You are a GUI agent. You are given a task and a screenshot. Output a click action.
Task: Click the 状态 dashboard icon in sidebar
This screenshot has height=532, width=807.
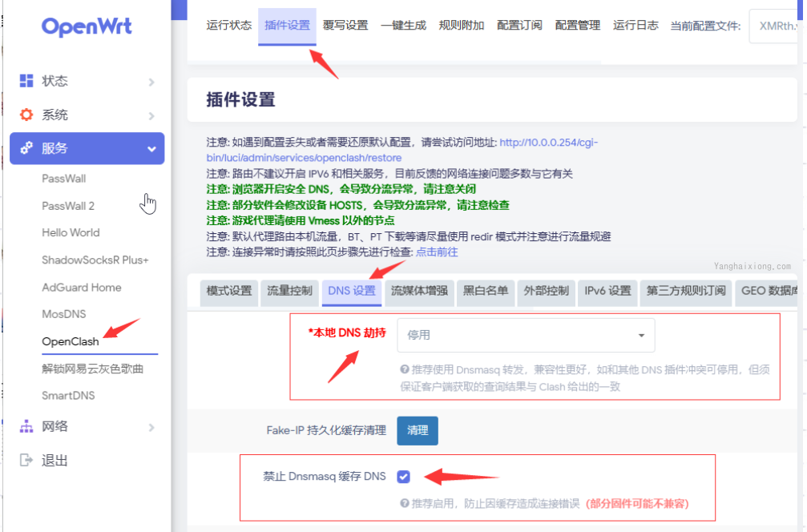coord(26,81)
